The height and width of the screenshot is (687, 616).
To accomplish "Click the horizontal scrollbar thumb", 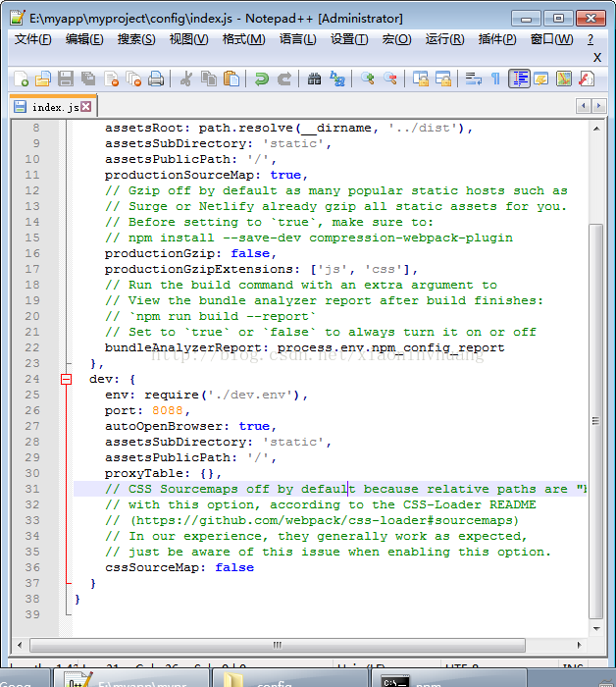I will click(x=278, y=645).
